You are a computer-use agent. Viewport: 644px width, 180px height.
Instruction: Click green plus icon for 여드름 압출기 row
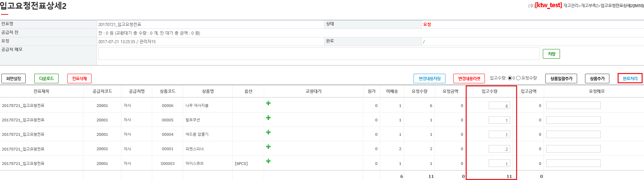(x=268, y=132)
